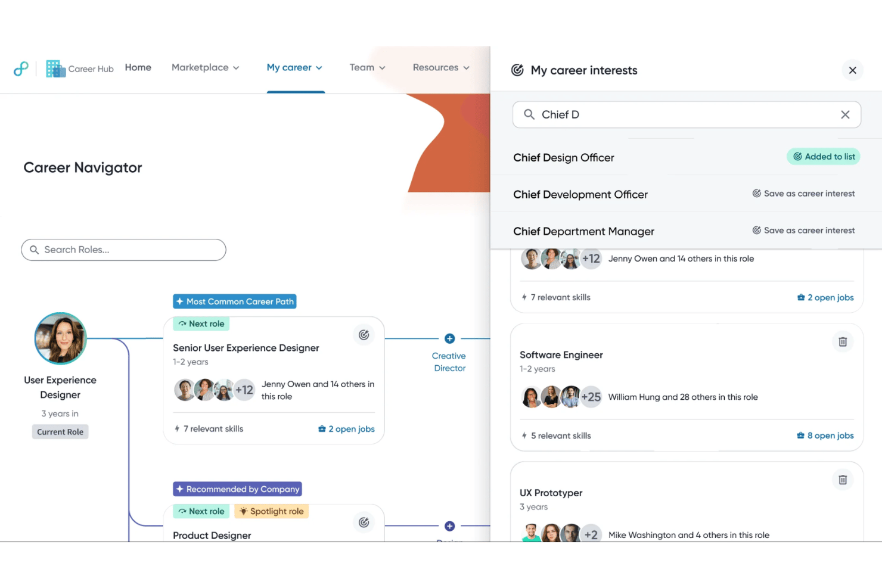Click 5 relevant skills for Software Engineer

click(556, 435)
